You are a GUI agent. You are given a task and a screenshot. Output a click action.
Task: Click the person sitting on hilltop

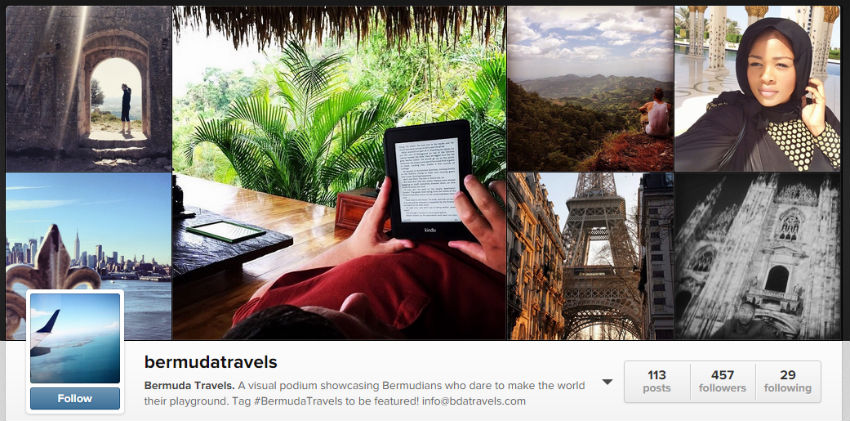point(655,112)
